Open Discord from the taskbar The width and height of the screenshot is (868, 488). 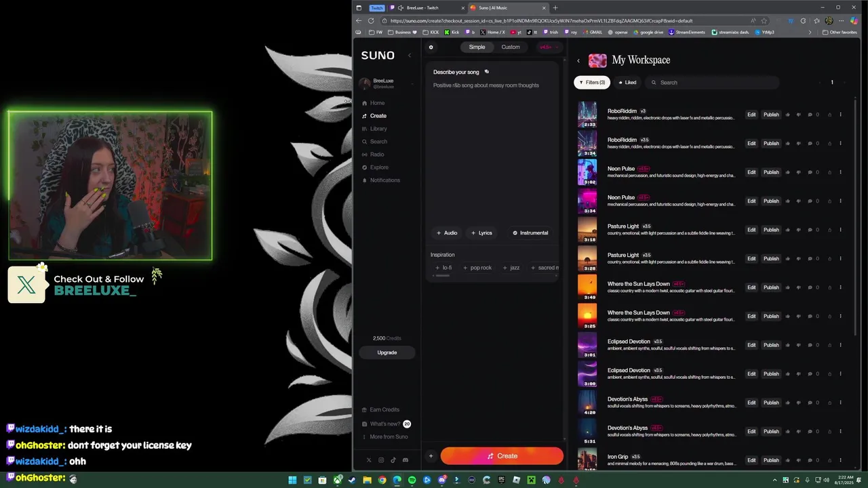441,480
